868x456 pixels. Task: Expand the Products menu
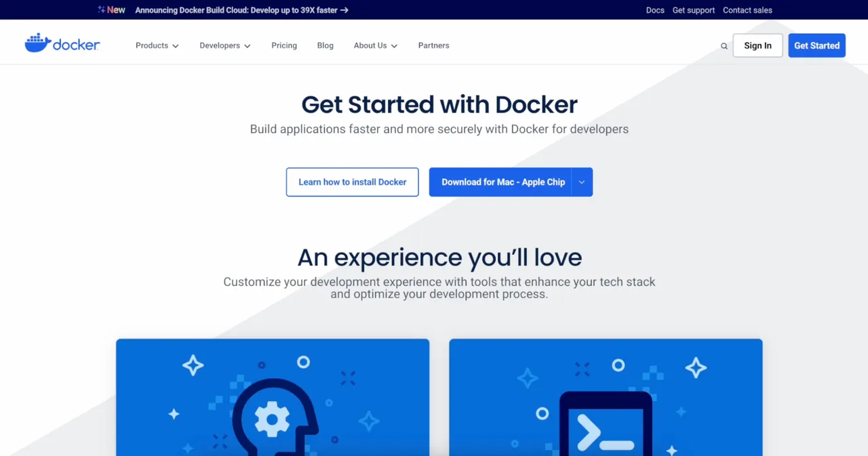(157, 45)
